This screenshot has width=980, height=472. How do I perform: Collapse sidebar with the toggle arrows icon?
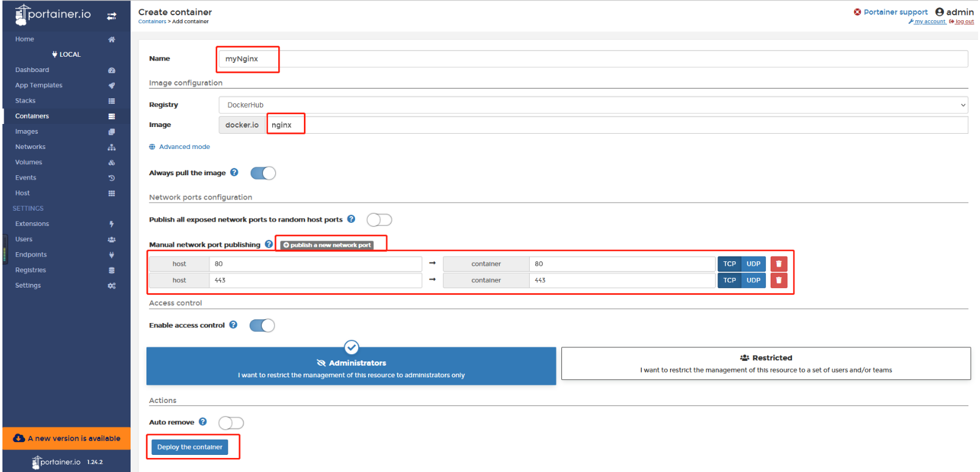click(112, 16)
